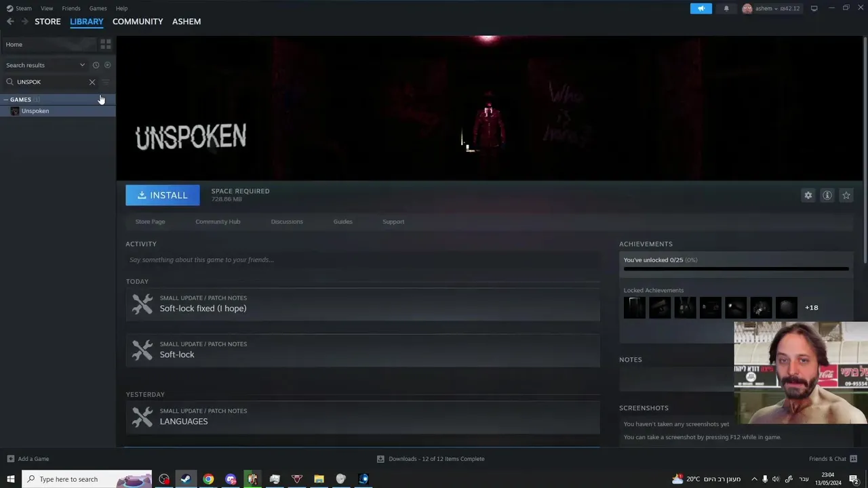Open the Store Page link
The width and height of the screenshot is (868, 488).
[x=150, y=222]
